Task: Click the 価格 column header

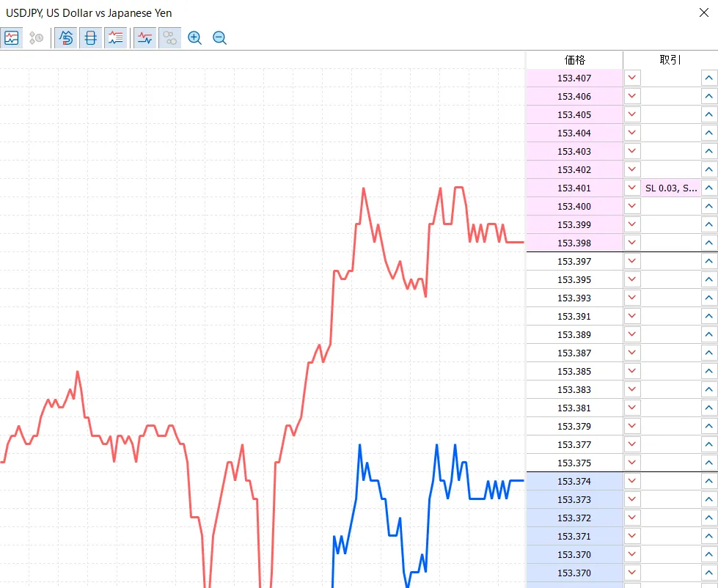Action: (x=574, y=60)
